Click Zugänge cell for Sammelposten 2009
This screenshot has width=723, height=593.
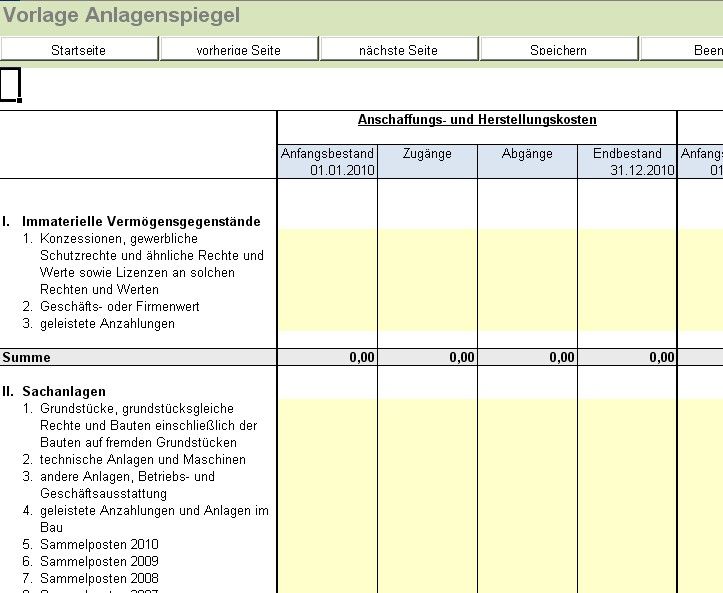pos(427,562)
